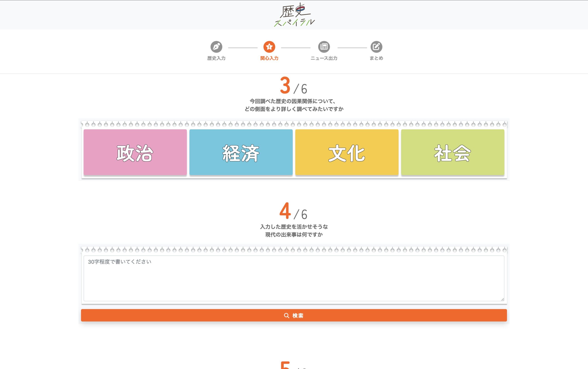
Task: Click the 歴史入力 step label
Action: [216, 58]
